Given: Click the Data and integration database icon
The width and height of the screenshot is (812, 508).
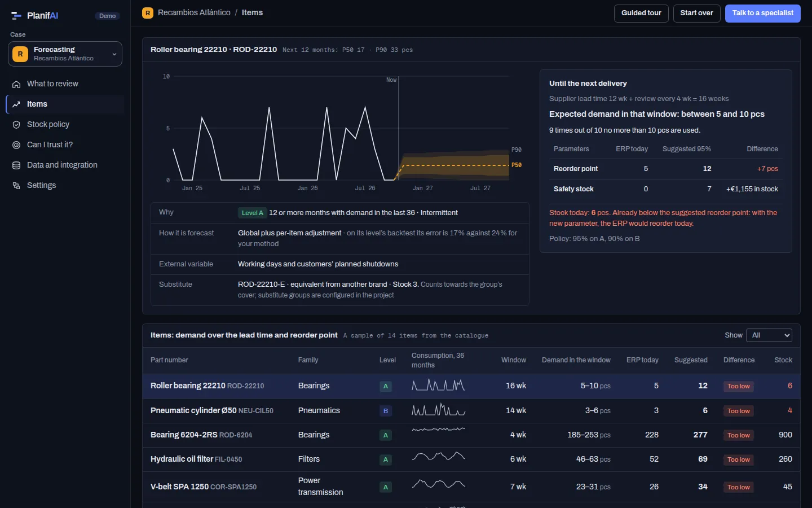Looking at the screenshot, I should (x=16, y=165).
